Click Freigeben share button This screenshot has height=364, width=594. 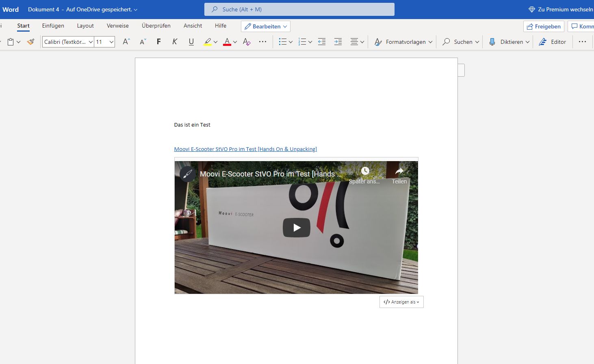(x=544, y=26)
